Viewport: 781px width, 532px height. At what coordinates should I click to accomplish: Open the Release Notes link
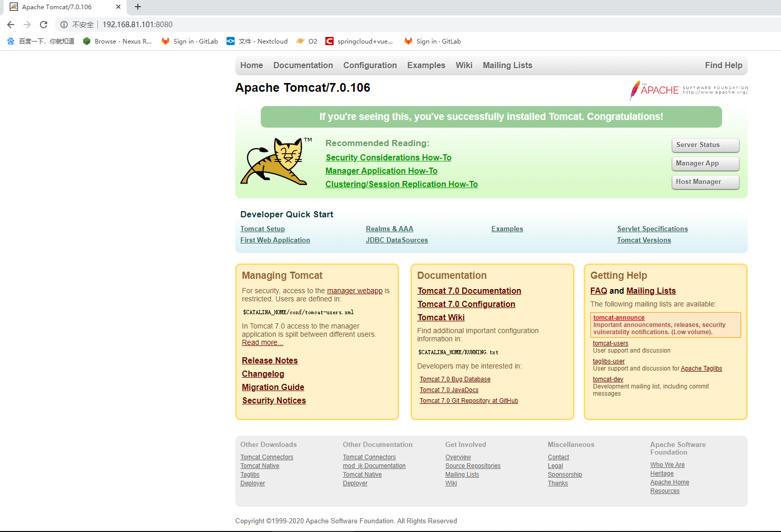pyautogui.click(x=270, y=360)
